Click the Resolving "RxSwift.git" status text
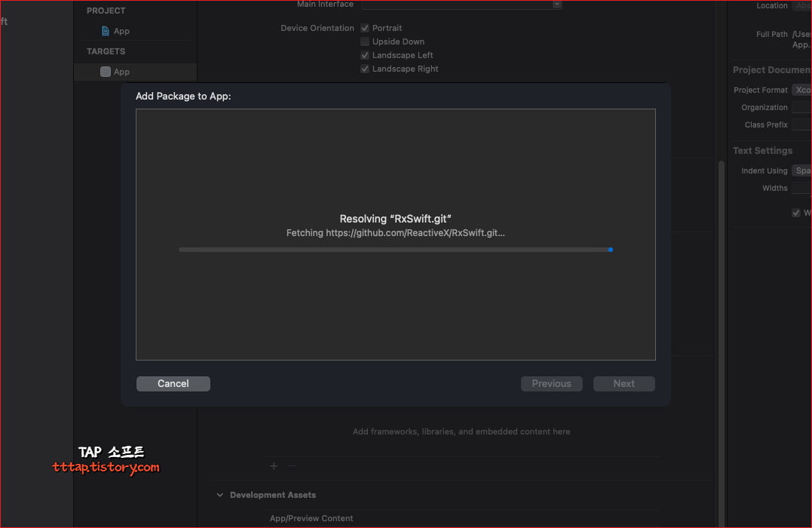 click(396, 219)
